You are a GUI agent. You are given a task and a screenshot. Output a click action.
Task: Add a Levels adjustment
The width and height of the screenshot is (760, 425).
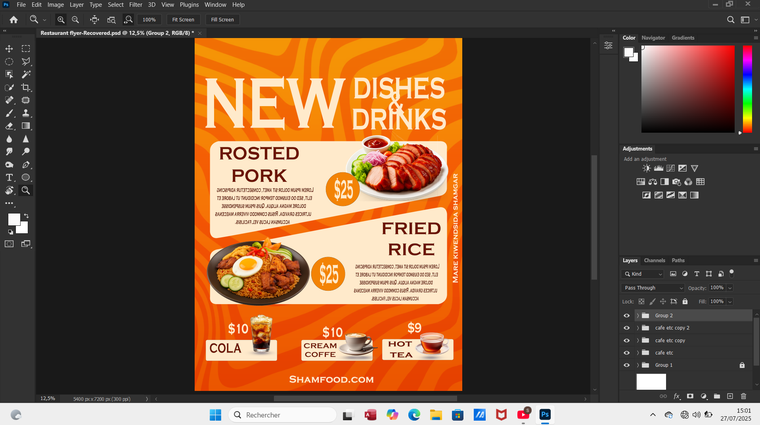[658, 168]
